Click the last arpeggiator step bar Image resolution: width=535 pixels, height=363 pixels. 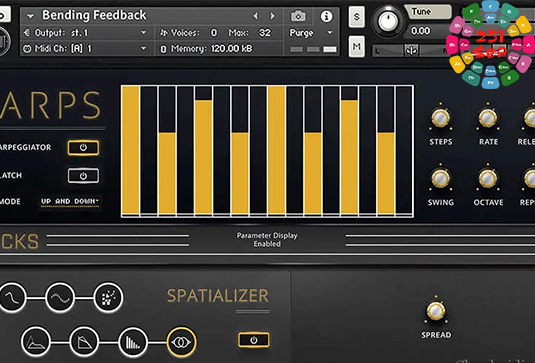(x=404, y=150)
